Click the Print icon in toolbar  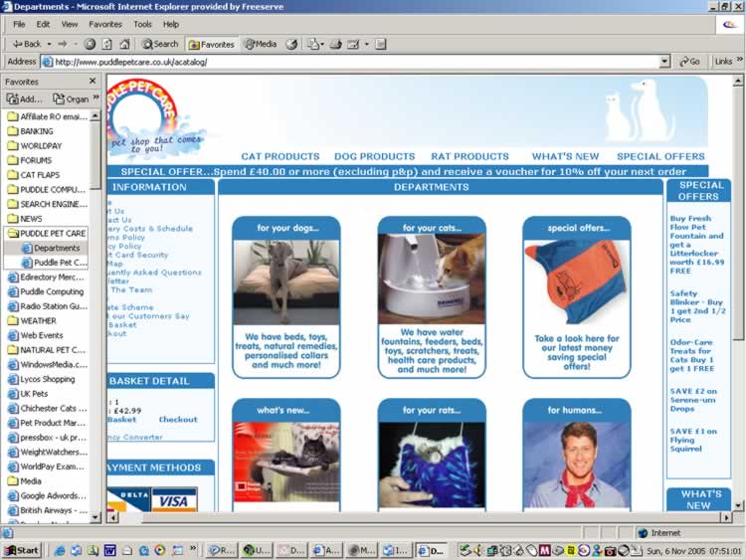335,44
